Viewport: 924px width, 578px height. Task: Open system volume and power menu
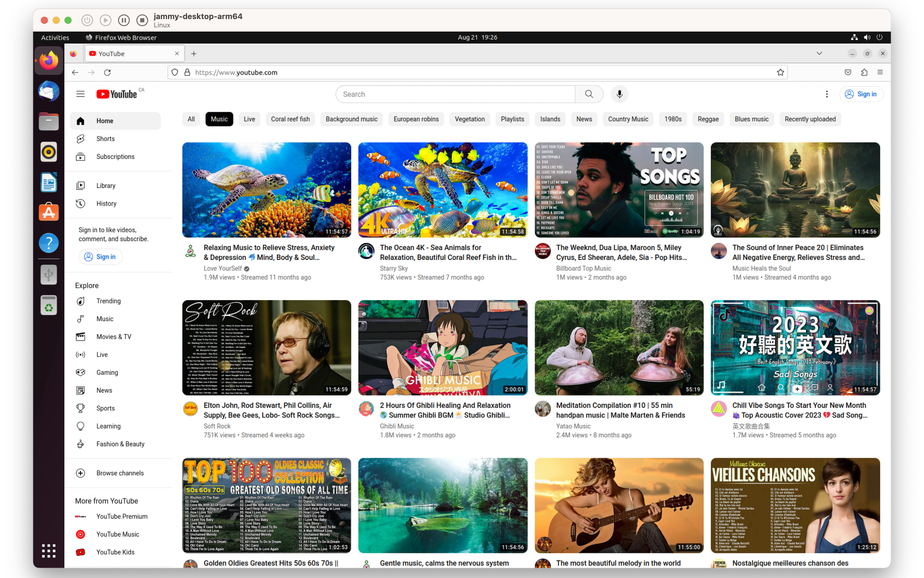[x=867, y=37]
